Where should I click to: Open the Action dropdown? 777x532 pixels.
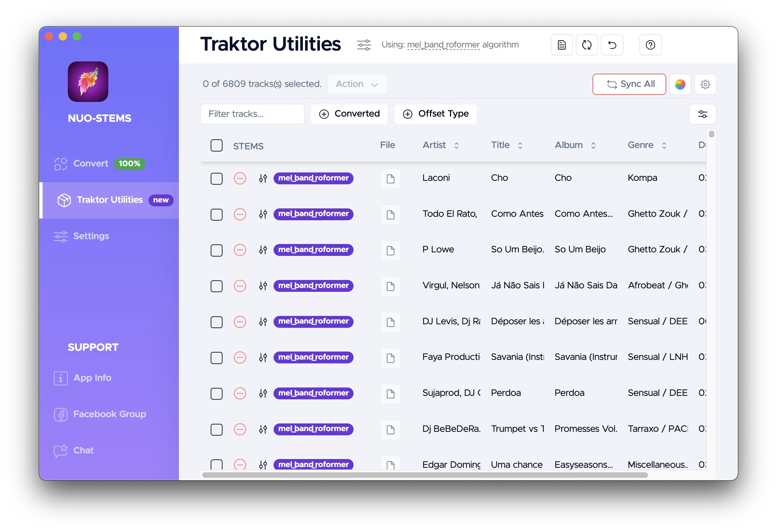pyautogui.click(x=357, y=84)
